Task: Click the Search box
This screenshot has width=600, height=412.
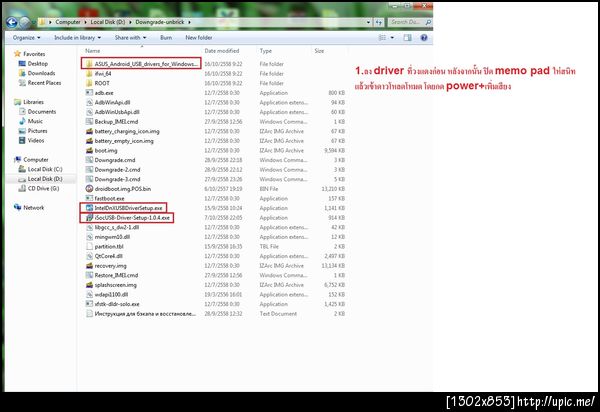Action: (410, 22)
